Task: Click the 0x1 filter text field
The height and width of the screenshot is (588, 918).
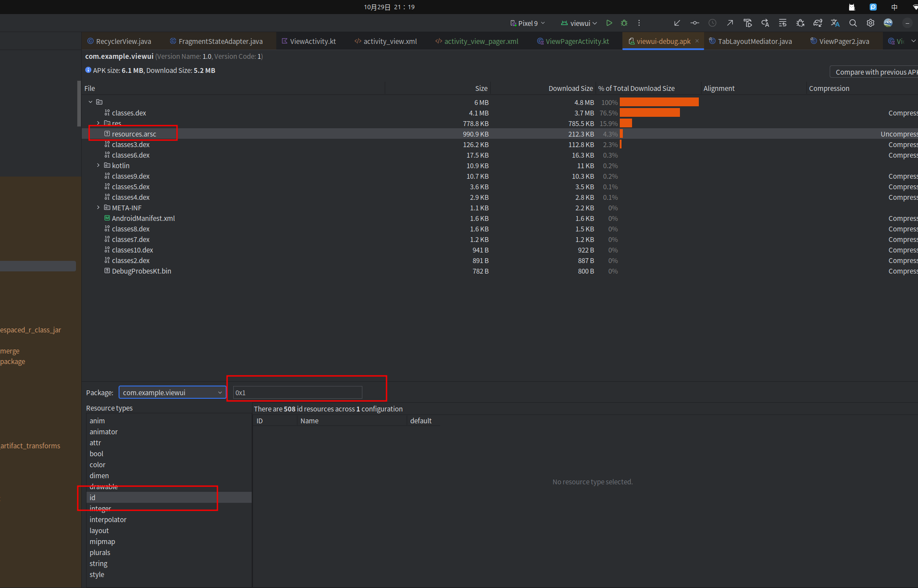Action: 297,393
